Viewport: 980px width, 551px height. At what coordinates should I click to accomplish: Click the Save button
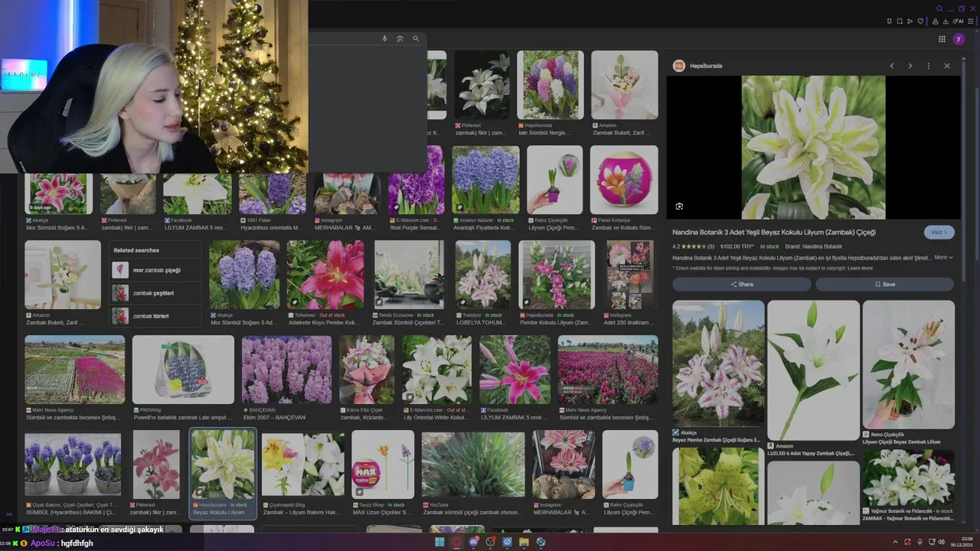tap(884, 284)
